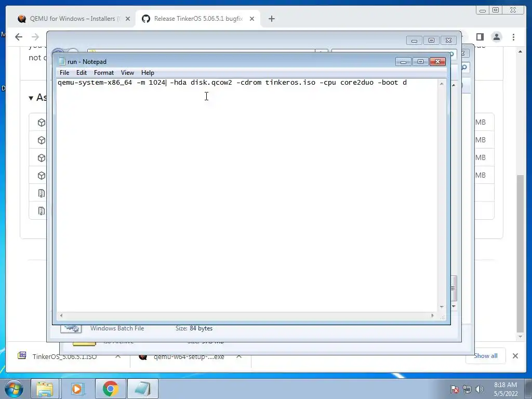532x399 pixels.
Task: Click the taskbar clock 8:18 AM
Action: tap(506, 389)
